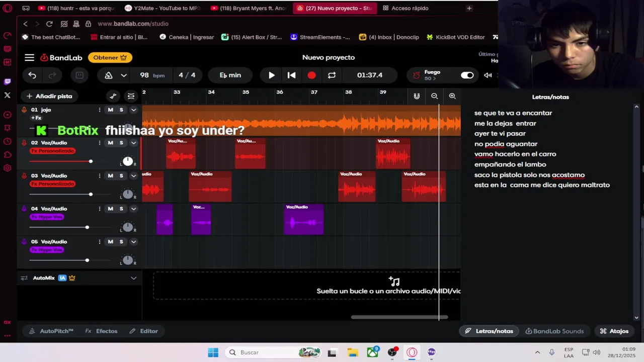The width and height of the screenshot is (644, 362).
Task: Open Fx Personalizado on track 02
Action: (52, 151)
